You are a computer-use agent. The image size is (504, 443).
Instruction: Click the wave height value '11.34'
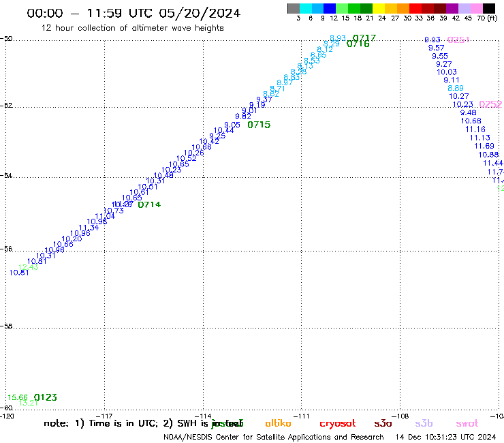[89, 228]
